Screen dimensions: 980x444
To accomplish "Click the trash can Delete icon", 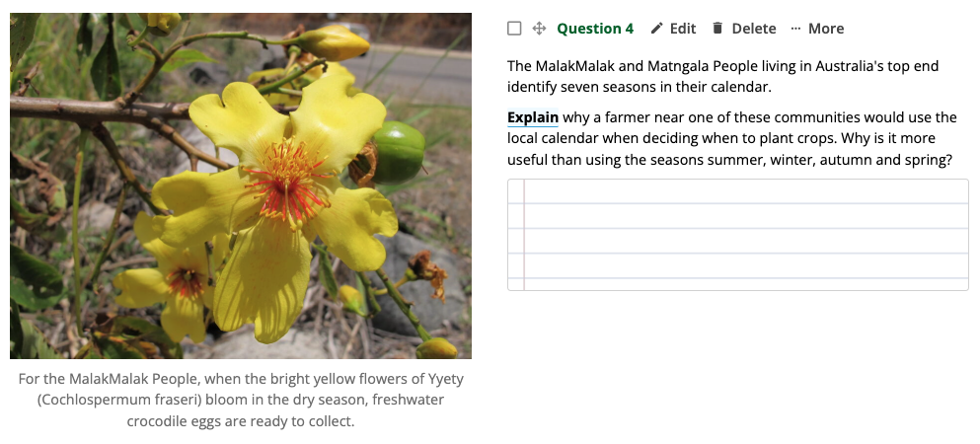I will [717, 29].
